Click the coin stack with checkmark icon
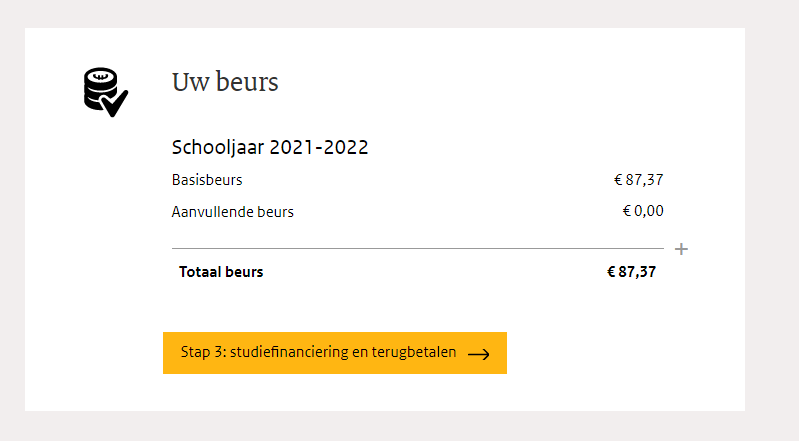The height and width of the screenshot is (441, 799). (105, 92)
